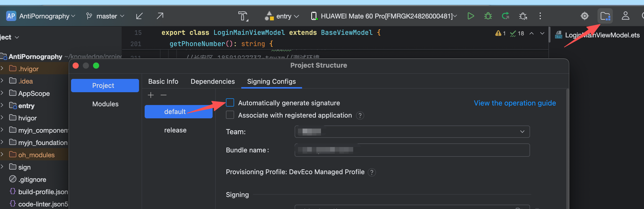The width and height of the screenshot is (644, 209).
Task: Open the View the operation guide link
Action: [x=515, y=103]
